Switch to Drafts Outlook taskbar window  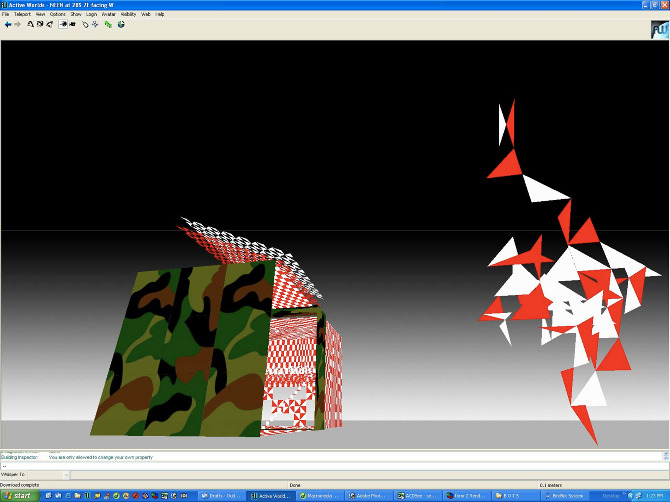pyautogui.click(x=222, y=495)
